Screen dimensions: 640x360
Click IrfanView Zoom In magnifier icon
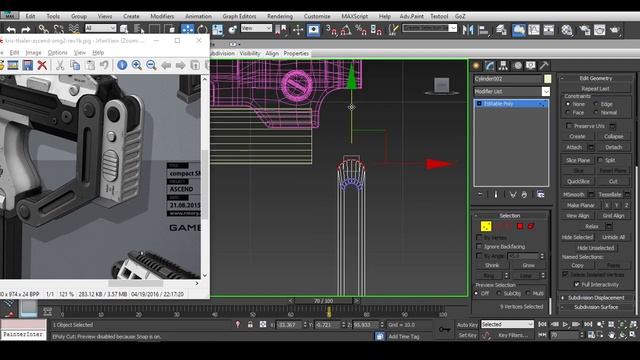[x=137, y=65]
